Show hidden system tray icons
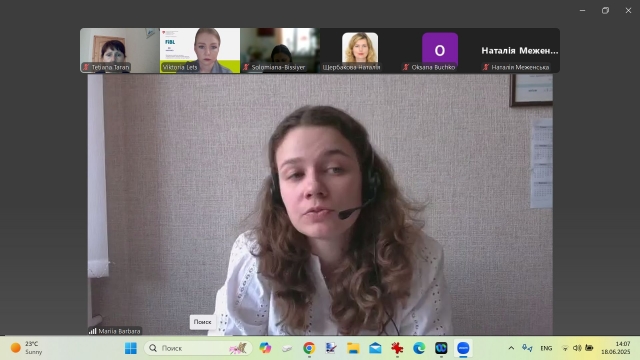The image size is (640, 360). click(x=511, y=348)
